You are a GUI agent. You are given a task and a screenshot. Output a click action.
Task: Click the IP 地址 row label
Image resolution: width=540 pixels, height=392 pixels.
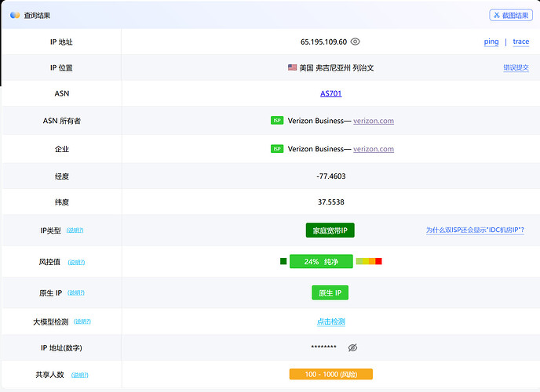click(61, 42)
